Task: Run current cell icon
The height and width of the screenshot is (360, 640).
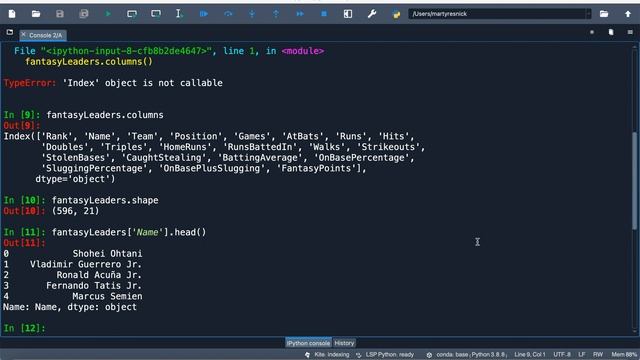Action: (x=132, y=14)
